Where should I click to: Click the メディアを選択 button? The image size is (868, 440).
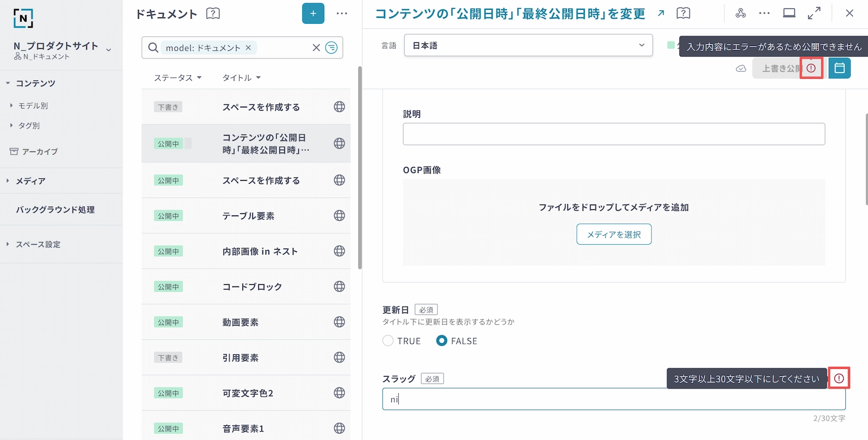pyautogui.click(x=614, y=234)
